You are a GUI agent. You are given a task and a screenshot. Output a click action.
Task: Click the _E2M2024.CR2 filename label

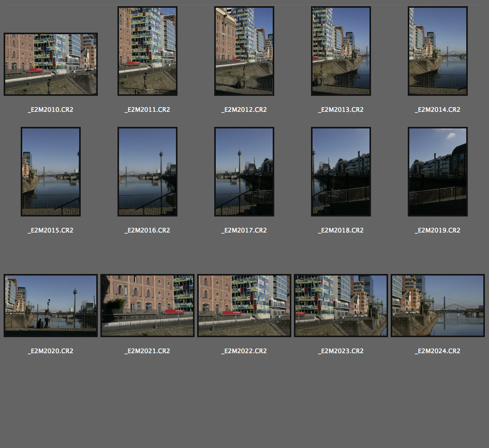[438, 351]
